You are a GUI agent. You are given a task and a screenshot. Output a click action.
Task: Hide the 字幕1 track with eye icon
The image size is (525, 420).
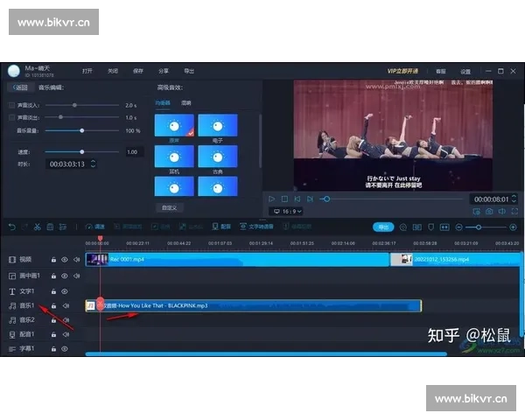tap(64, 348)
